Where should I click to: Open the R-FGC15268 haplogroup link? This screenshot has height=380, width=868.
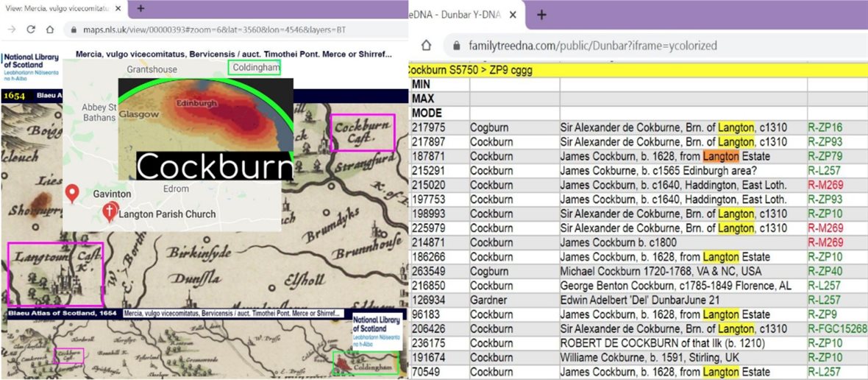tap(837, 328)
